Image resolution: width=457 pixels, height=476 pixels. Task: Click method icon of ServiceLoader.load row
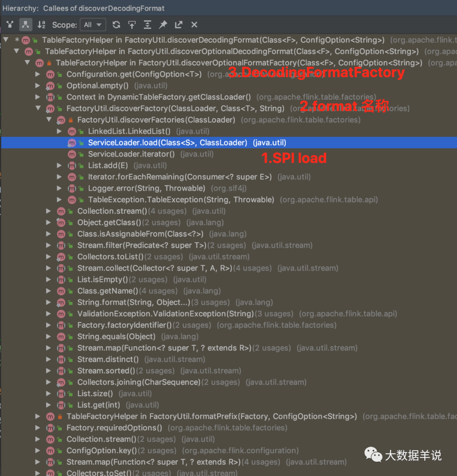coord(72,143)
